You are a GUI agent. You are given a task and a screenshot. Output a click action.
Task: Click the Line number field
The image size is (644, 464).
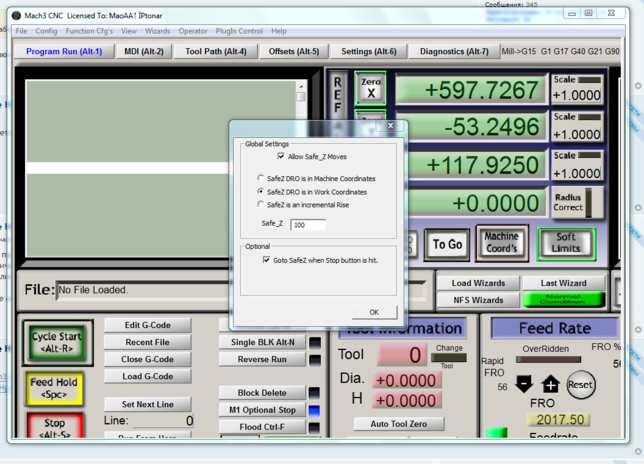tap(163, 420)
